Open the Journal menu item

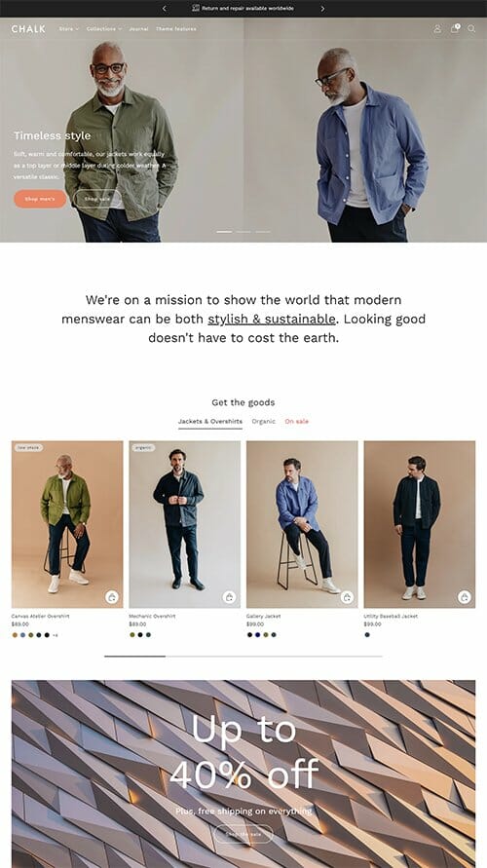[138, 29]
